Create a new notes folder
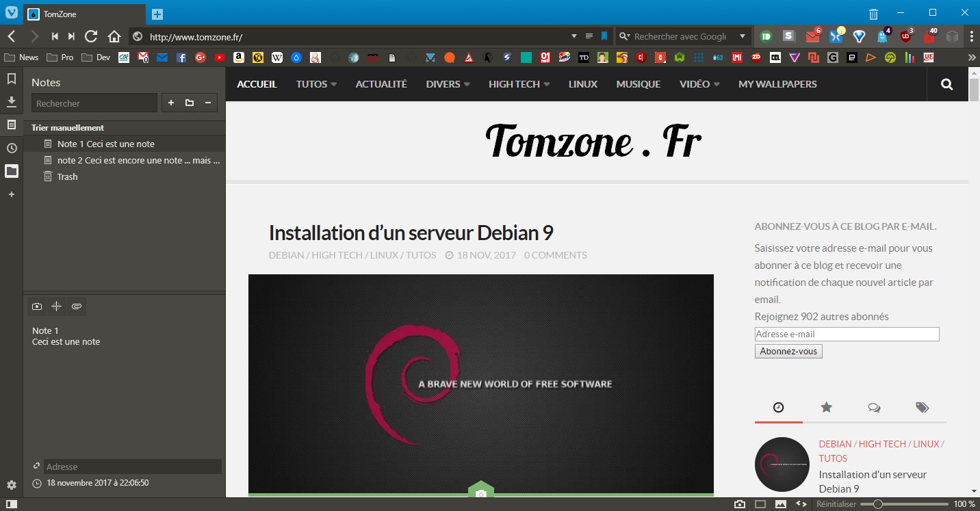 click(x=190, y=103)
